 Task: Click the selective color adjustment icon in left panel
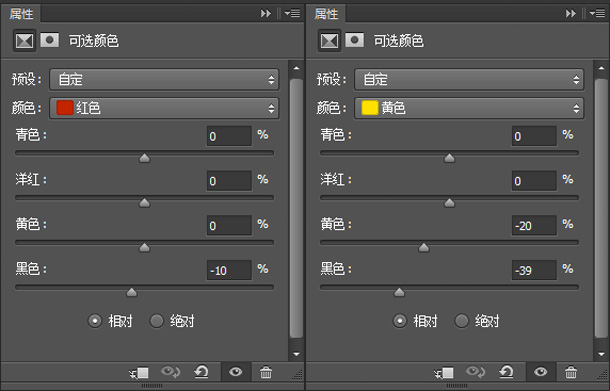click(25, 40)
